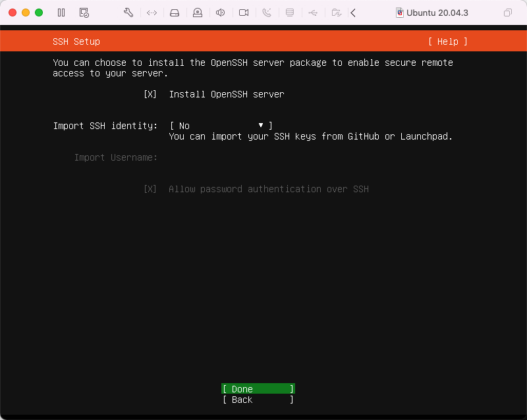Select the Done button

(258, 389)
